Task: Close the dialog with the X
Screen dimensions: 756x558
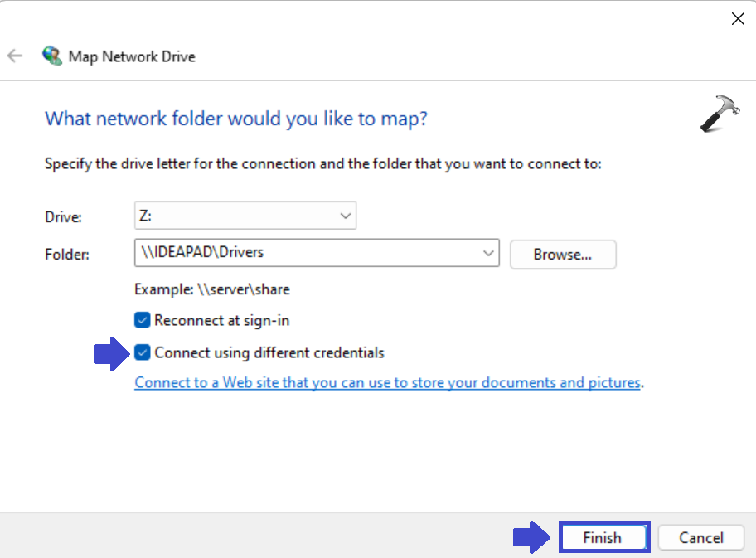Action: pos(738,18)
